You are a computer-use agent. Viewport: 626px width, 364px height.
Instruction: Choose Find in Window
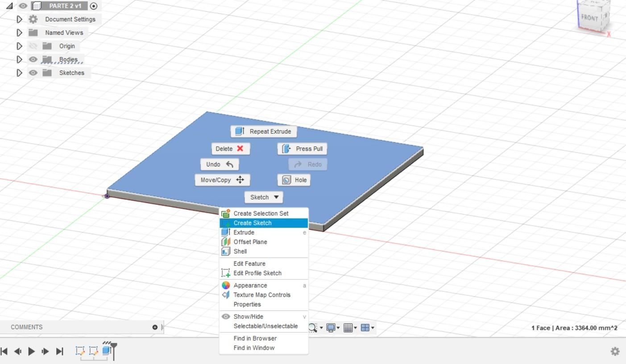[x=264, y=347]
